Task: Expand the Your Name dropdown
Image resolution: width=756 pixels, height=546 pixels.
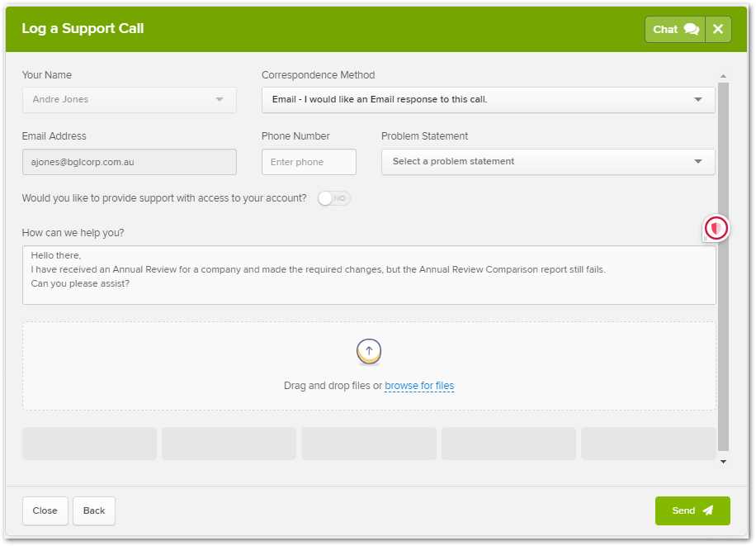Action: coord(129,100)
